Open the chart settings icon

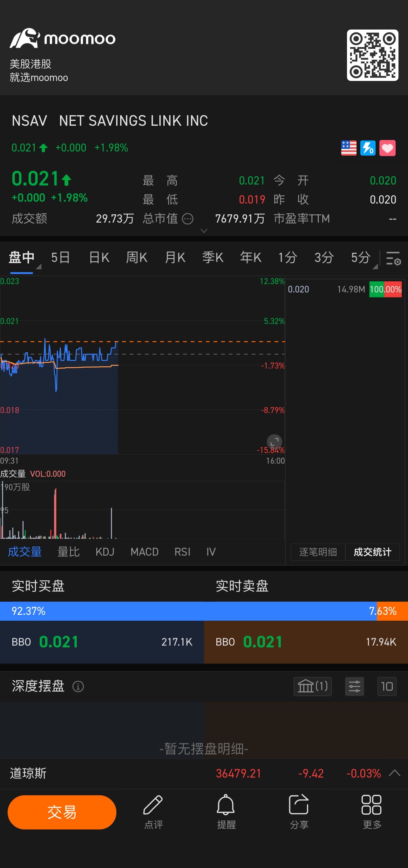click(393, 258)
